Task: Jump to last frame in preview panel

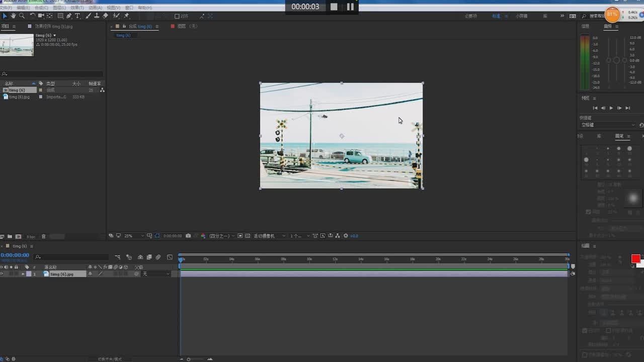Action: pos(628,108)
